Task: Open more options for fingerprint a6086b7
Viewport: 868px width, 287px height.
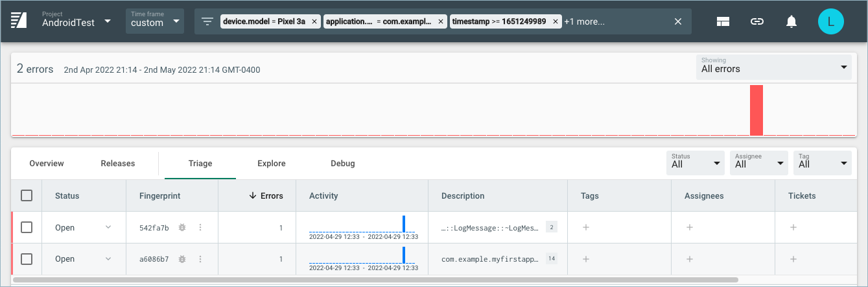Action: coord(200,259)
